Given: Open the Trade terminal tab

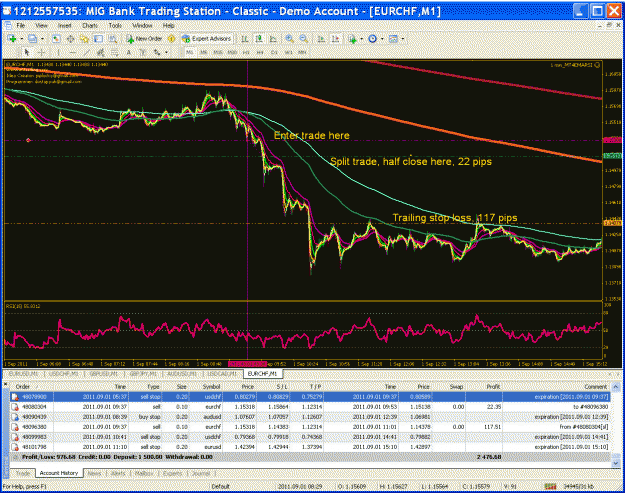Looking at the screenshot, I should [x=23, y=473].
